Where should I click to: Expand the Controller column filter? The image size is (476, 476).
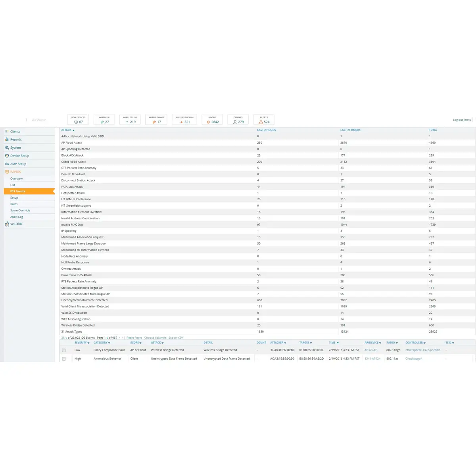click(424, 343)
